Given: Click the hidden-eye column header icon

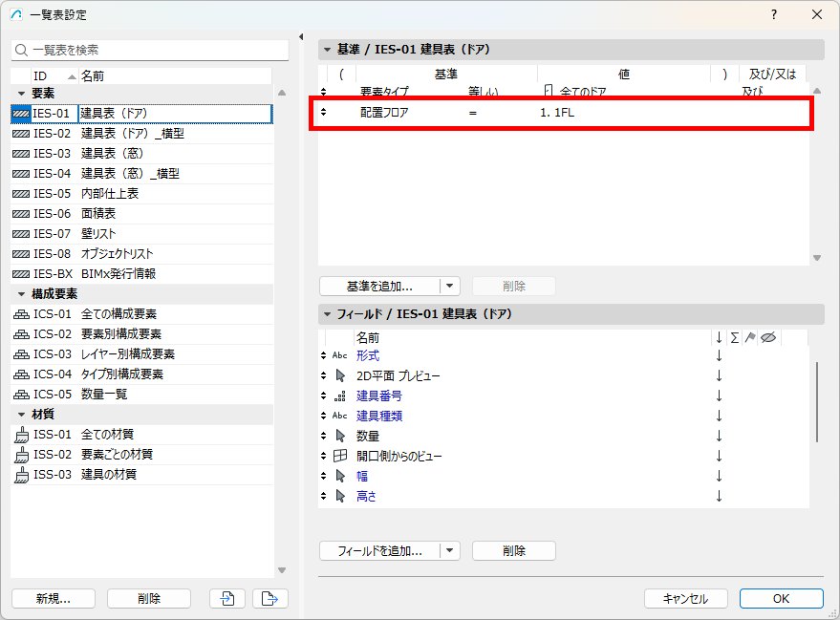Looking at the screenshot, I should point(768,337).
